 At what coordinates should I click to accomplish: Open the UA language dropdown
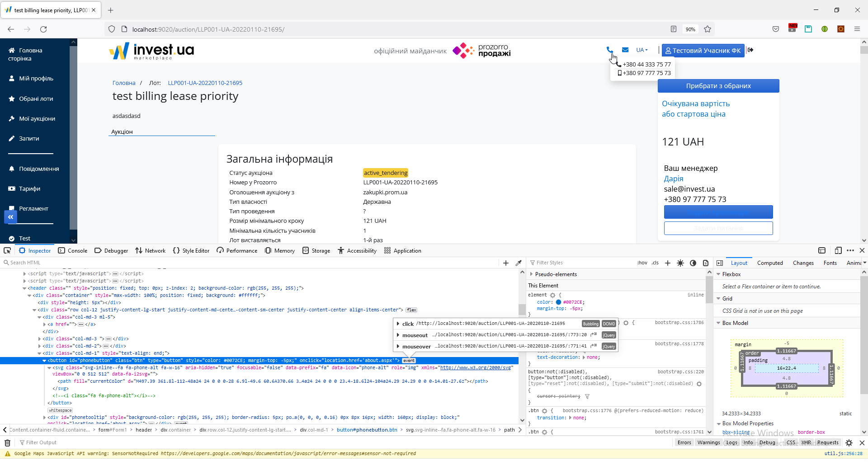(642, 50)
